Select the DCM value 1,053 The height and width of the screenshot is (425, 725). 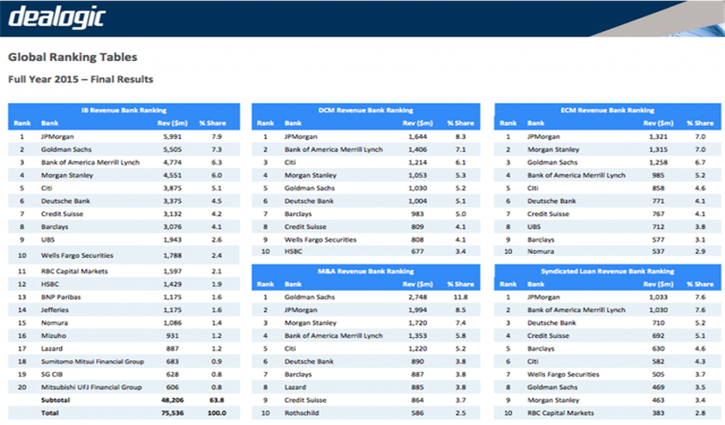[418, 175]
